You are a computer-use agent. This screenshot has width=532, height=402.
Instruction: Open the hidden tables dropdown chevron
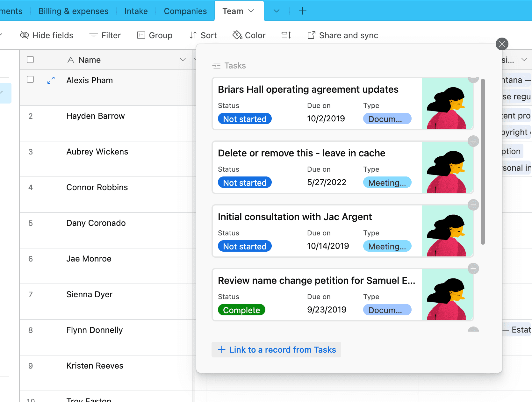[277, 11]
